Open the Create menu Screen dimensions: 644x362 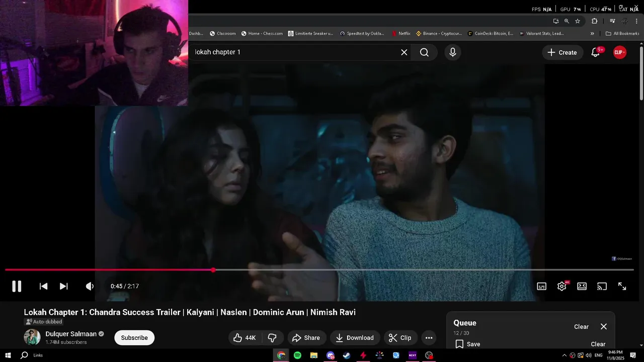coord(562,52)
